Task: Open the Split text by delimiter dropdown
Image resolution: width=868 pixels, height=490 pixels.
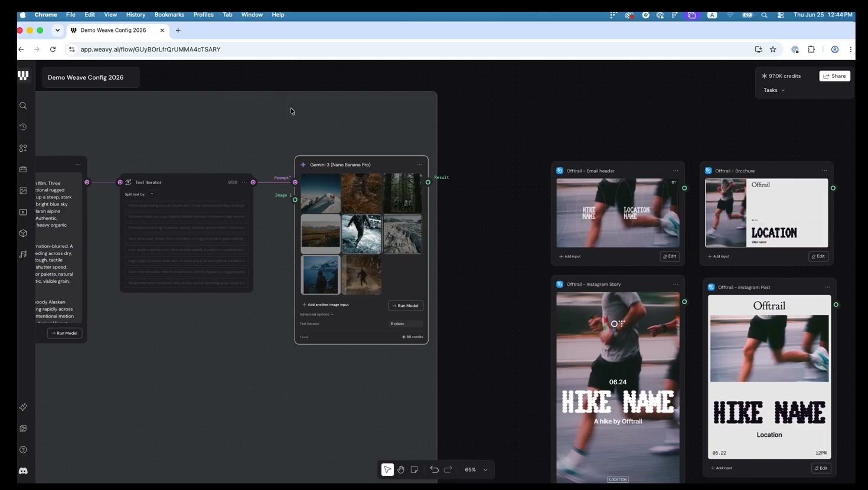Action: [x=152, y=194]
